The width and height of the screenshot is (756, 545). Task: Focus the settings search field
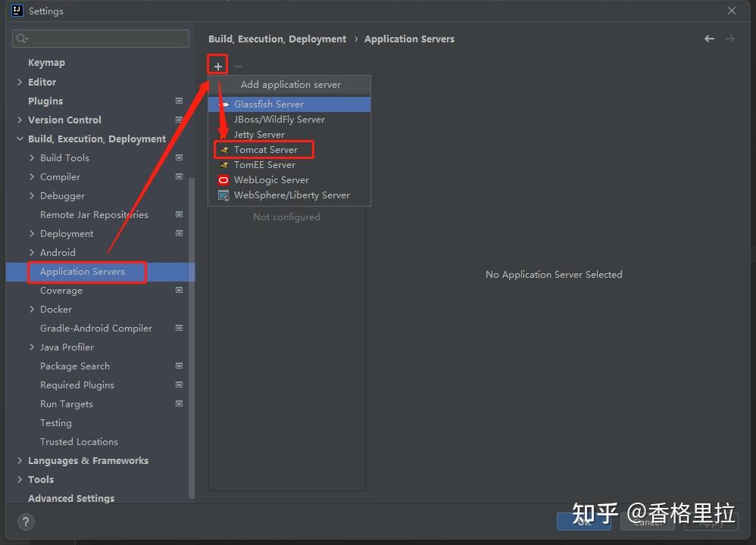tap(100, 39)
